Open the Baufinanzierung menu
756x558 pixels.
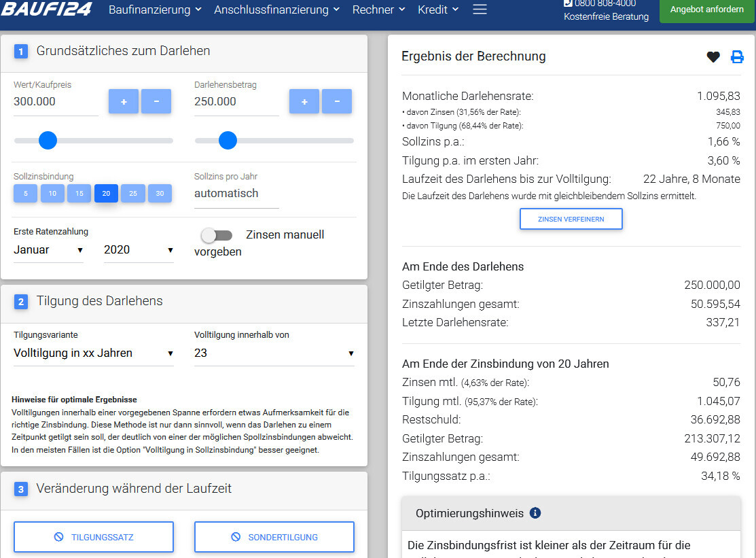click(155, 10)
